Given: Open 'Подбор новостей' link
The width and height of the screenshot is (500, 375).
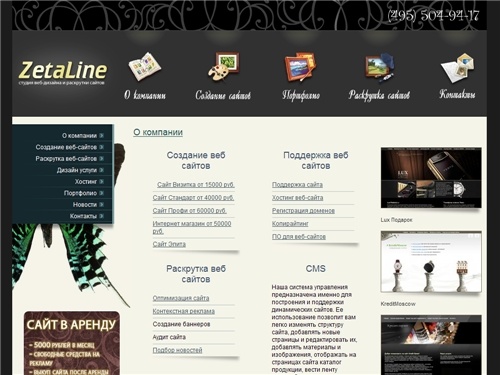Looking at the screenshot, I should coord(177,350).
